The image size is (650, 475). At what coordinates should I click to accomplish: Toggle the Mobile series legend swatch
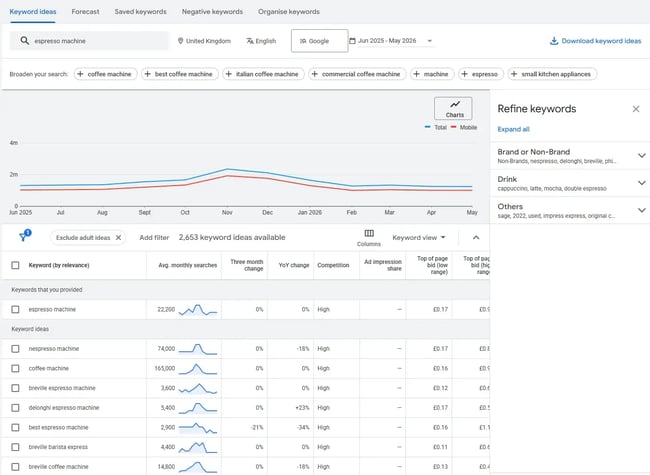pyautogui.click(x=454, y=127)
